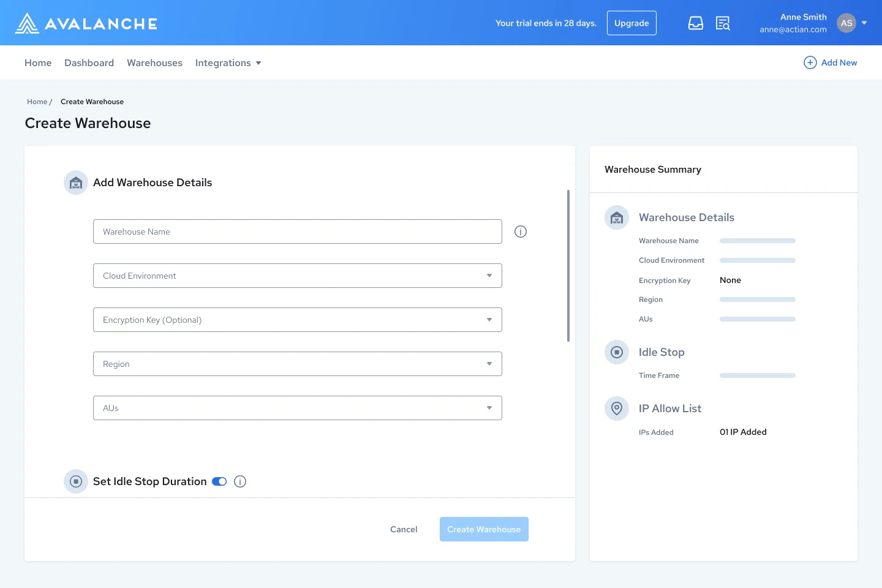Click the Upgrade button
Screen dimensions: 882x588
[x=631, y=23]
